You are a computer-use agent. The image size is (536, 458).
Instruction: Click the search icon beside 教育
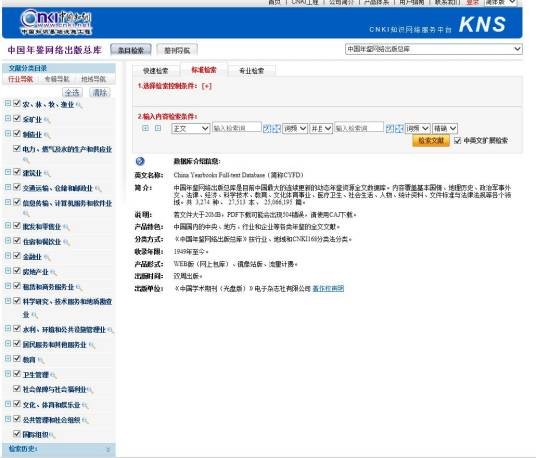point(41,360)
